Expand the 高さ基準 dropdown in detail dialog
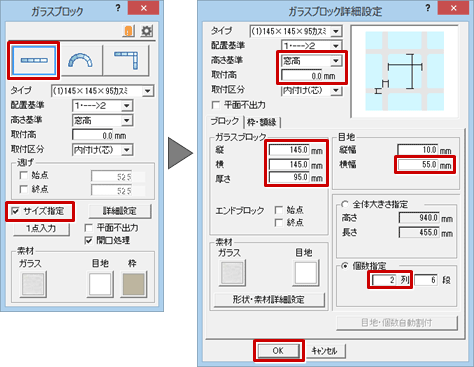474x367 pixels. (x=336, y=61)
